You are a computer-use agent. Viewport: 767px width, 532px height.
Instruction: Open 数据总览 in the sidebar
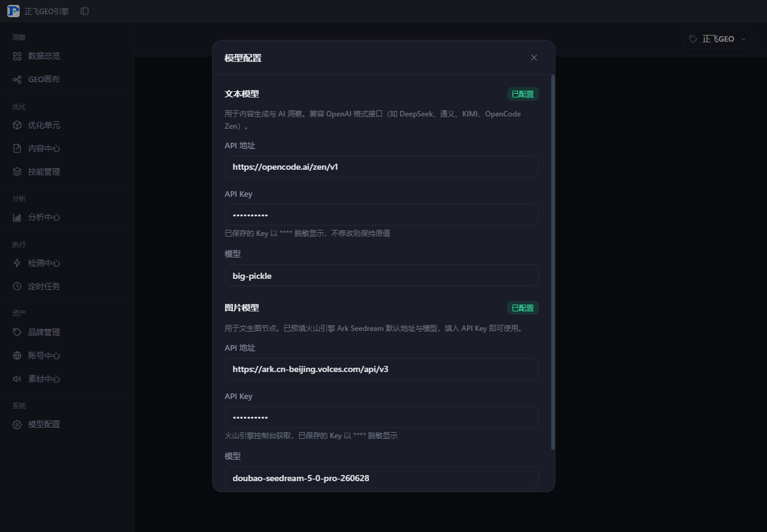67,56
